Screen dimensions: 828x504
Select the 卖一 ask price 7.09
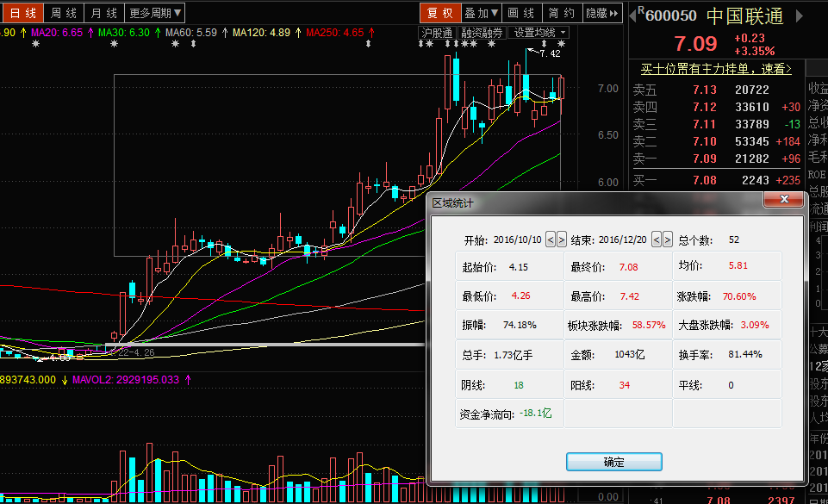[705, 159]
